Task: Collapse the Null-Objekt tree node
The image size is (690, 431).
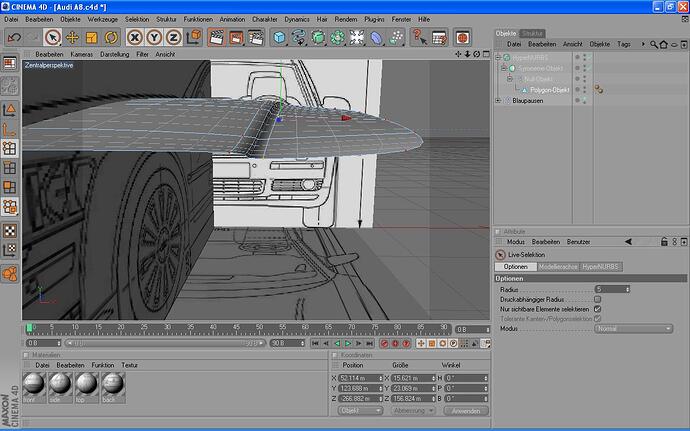Action: tap(510, 79)
